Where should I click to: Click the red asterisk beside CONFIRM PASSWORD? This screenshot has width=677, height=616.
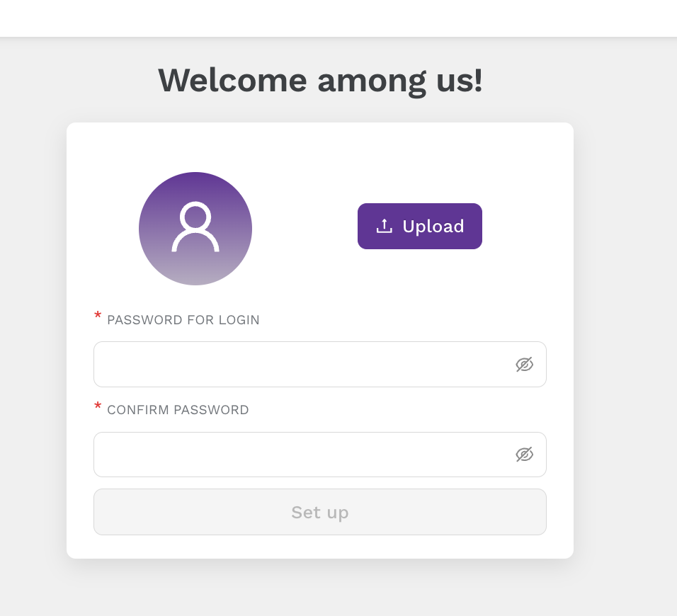pyautogui.click(x=98, y=406)
